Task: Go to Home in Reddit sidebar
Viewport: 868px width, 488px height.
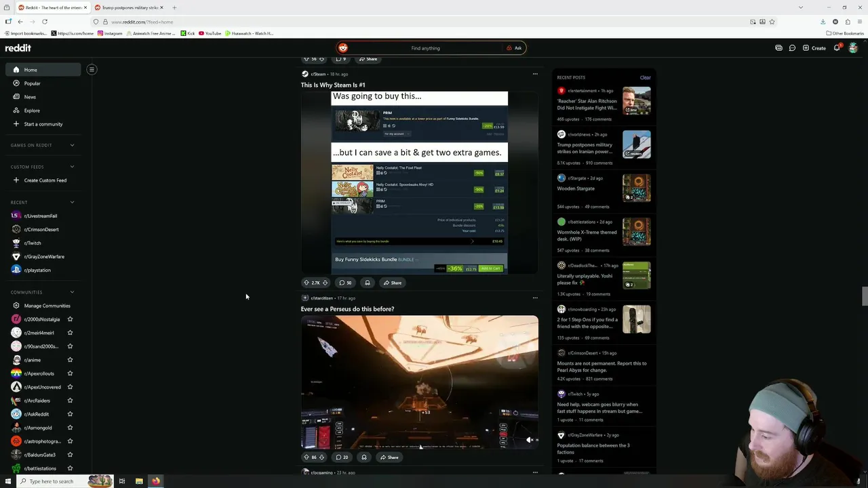Action: 43,70
